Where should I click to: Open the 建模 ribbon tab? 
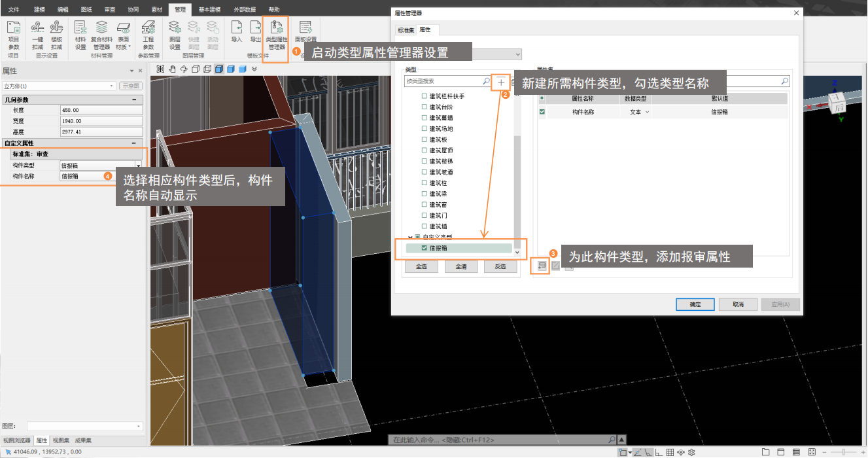[40, 10]
